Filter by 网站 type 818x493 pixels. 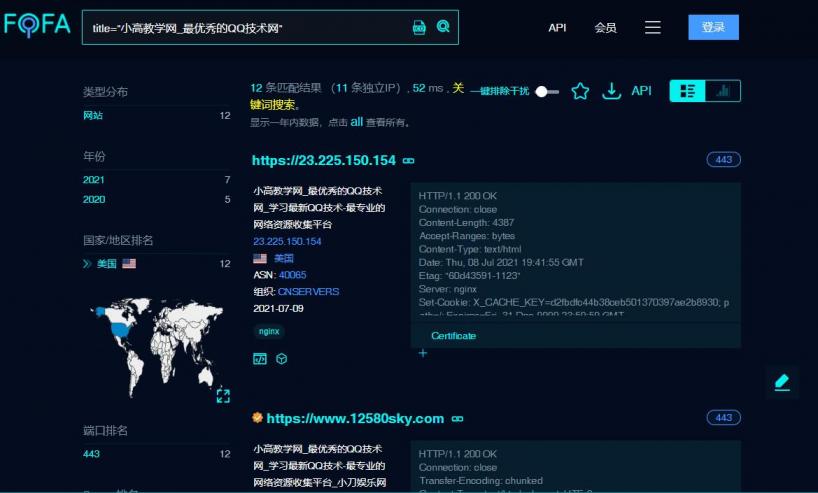tap(93, 115)
